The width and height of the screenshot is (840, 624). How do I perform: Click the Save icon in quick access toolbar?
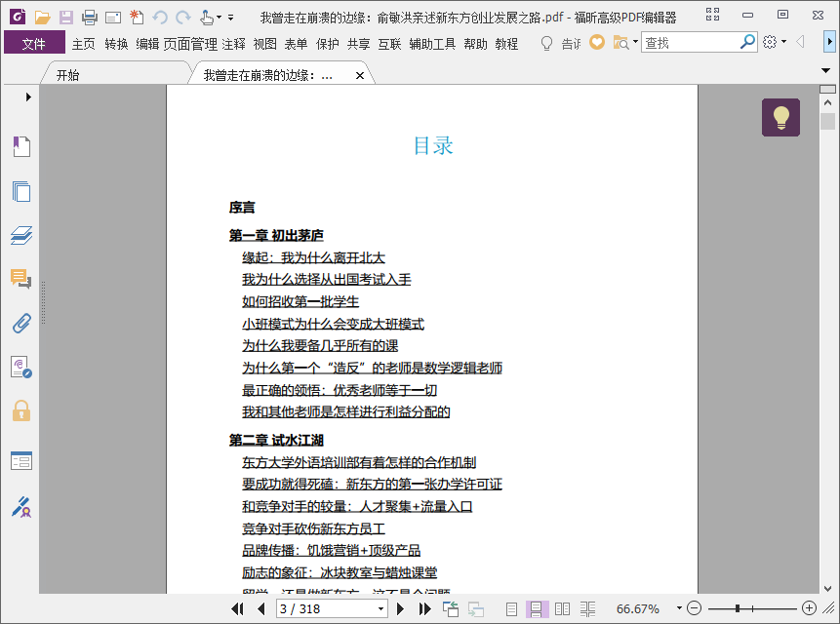[66, 18]
